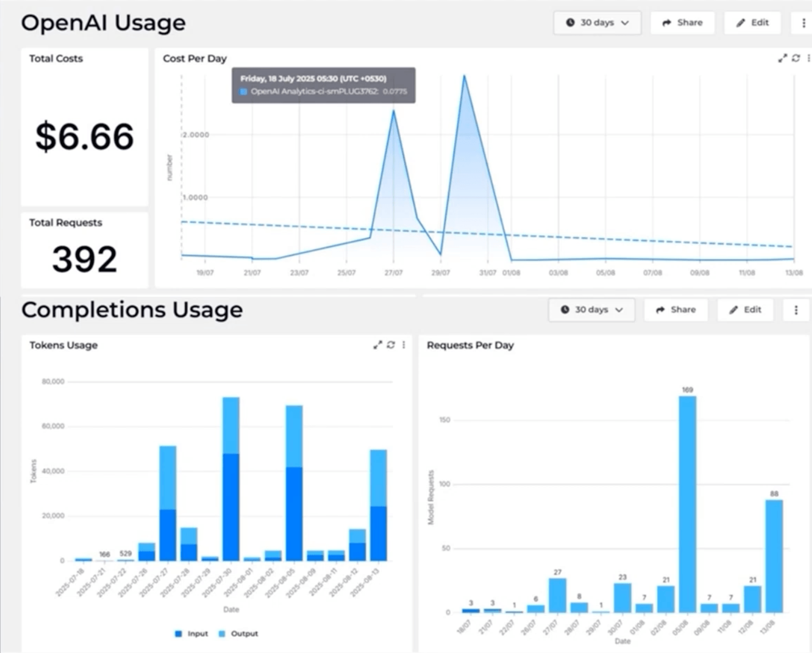Viewport: 812px width, 653px height.
Task: Refresh the Tokens Usage panel
Action: click(391, 345)
